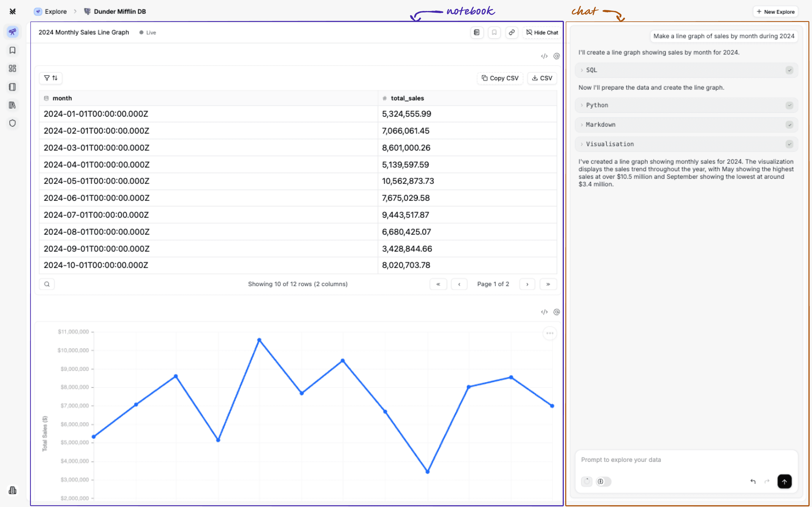The width and height of the screenshot is (812, 507).
Task: Open the filter icon above the month column
Action: tap(47, 78)
